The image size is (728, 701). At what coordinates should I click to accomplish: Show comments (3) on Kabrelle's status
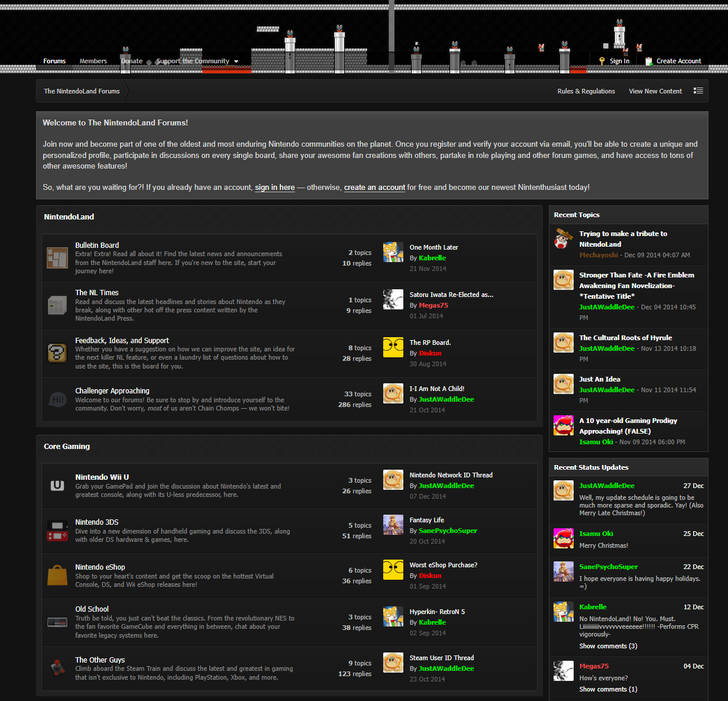608,646
